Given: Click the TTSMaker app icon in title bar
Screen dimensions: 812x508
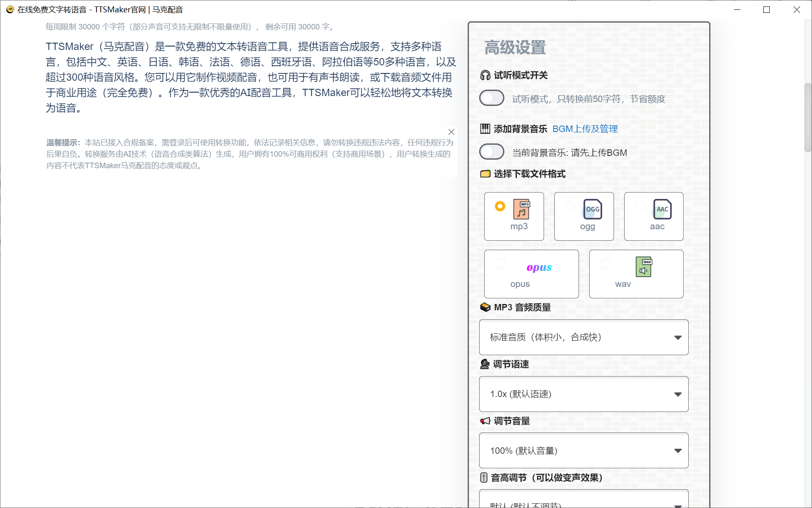Looking at the screenshot, I should click(x=10, y=9).
